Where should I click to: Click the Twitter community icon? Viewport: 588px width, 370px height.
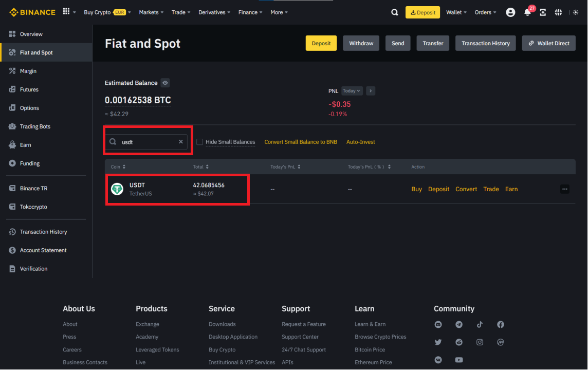[x=438, y=342]
